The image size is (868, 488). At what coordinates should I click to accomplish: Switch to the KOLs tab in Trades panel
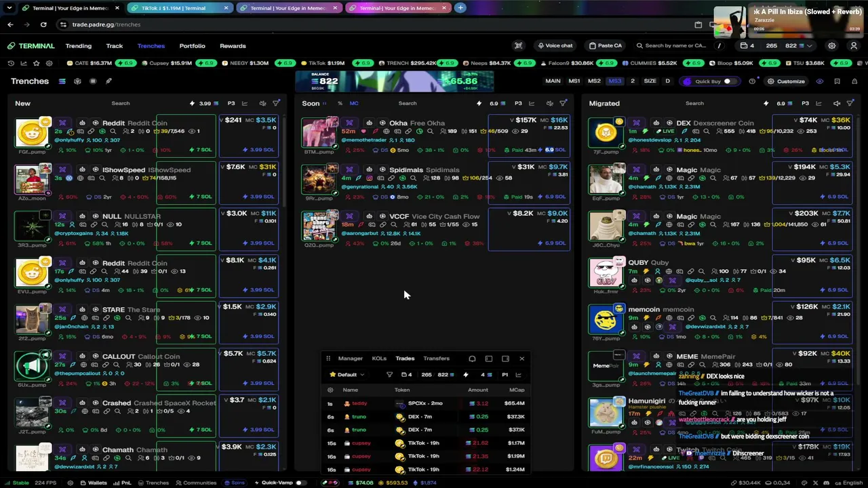[379, 359]
